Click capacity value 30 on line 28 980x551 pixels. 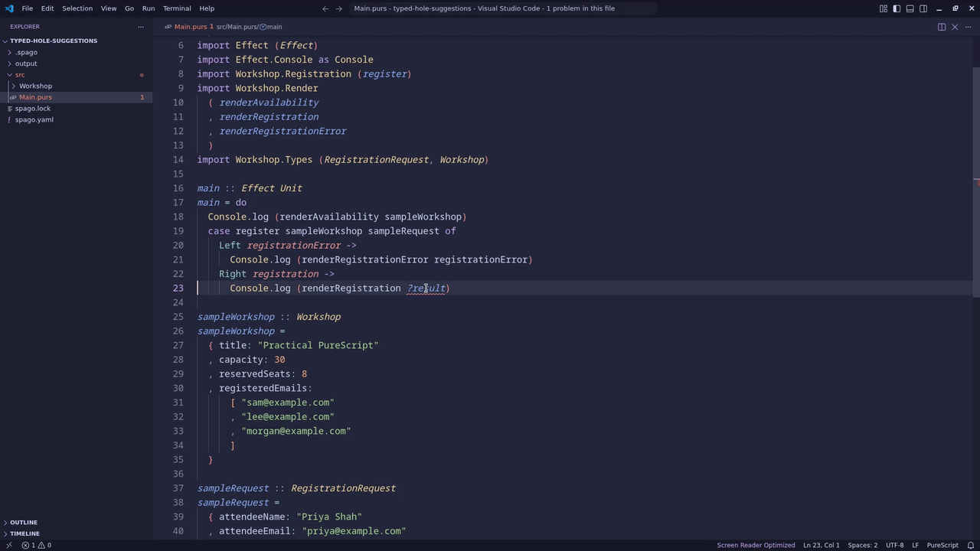click(279, 360)
